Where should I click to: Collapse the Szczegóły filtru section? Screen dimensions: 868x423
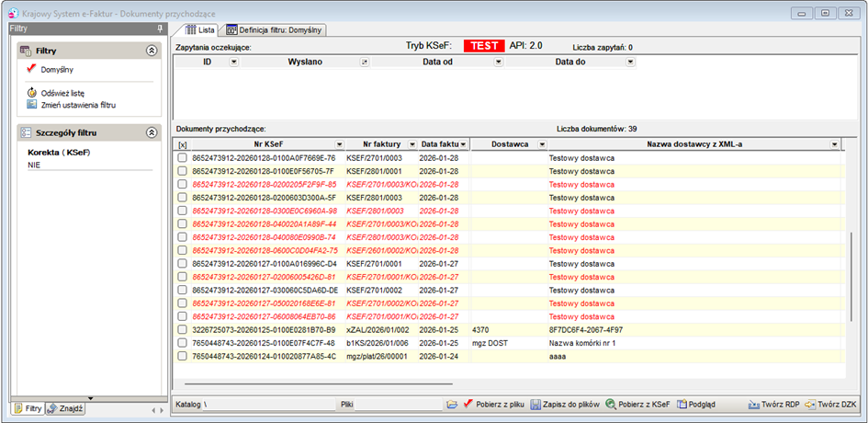click(x=152, y=133)
